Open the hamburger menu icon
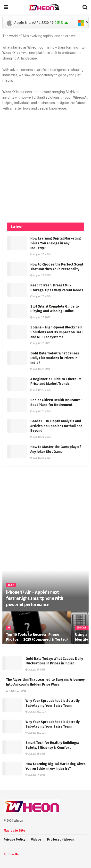 pos(6,7)
